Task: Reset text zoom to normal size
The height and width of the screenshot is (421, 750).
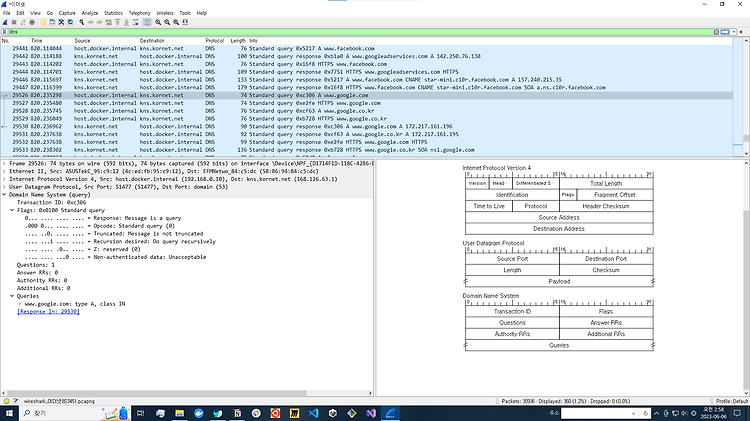Action: point(176,22)
